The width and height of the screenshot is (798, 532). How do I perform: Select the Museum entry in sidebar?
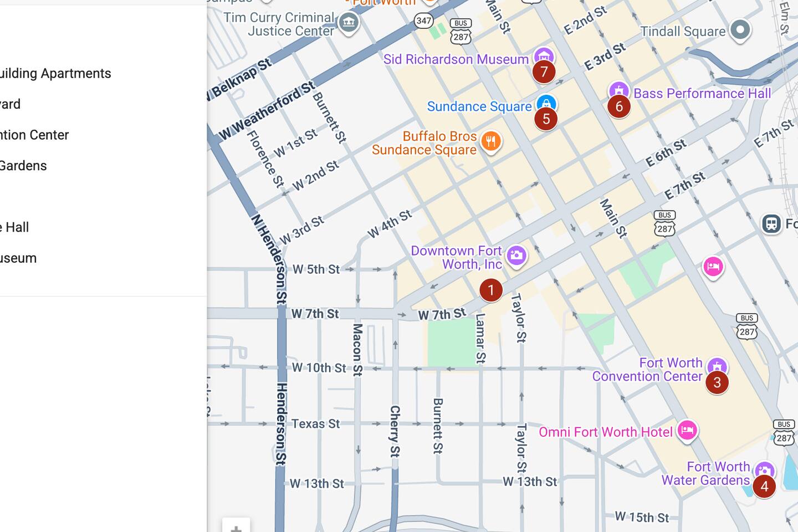[18, 258]
